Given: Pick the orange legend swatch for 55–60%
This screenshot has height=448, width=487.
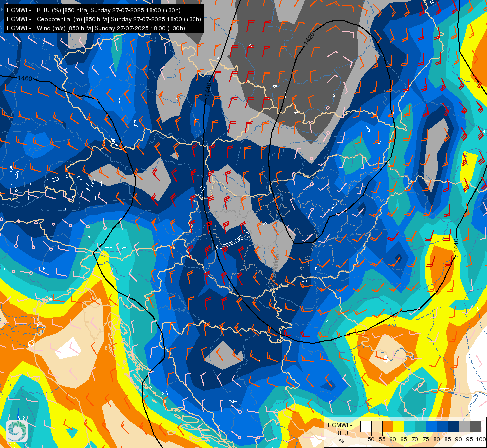Looking at the screenshot, I should (x=388, y=426).
